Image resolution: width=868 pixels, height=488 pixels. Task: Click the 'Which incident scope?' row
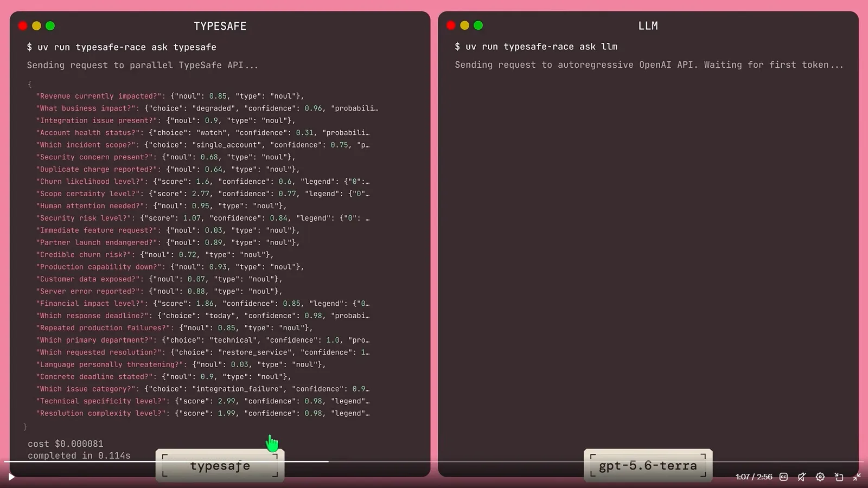tap(203, 145)
